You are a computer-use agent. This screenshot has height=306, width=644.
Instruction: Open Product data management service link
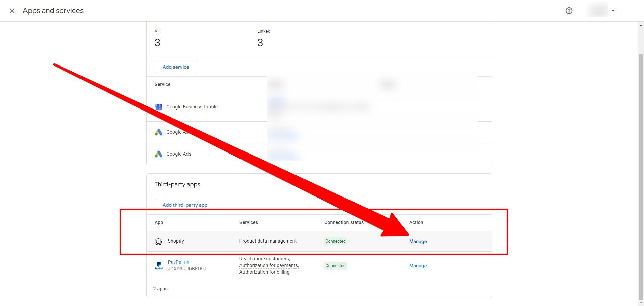click(268, 241)
